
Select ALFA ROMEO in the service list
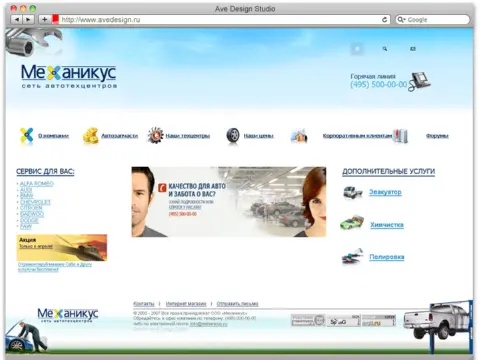click(x=36, y=184)
